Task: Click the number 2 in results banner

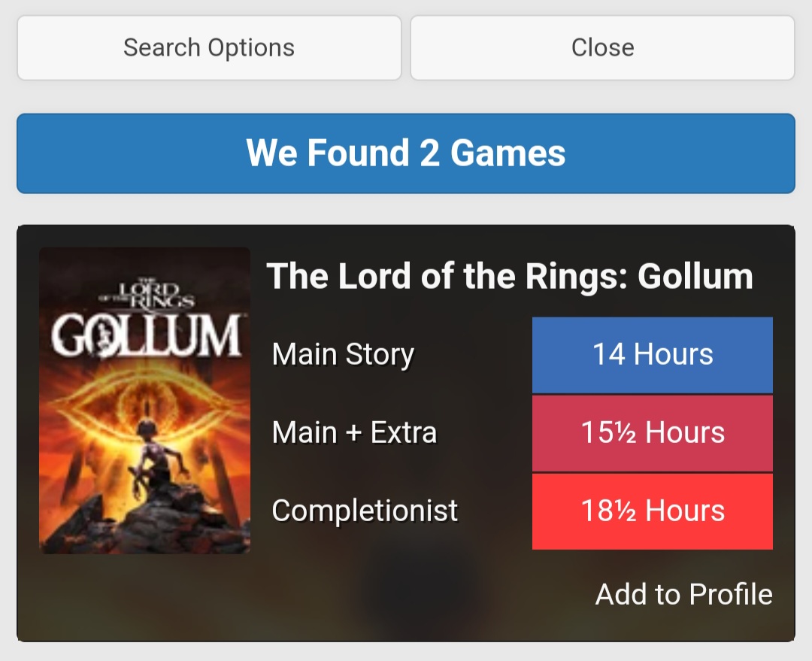Action: point(429,153)
